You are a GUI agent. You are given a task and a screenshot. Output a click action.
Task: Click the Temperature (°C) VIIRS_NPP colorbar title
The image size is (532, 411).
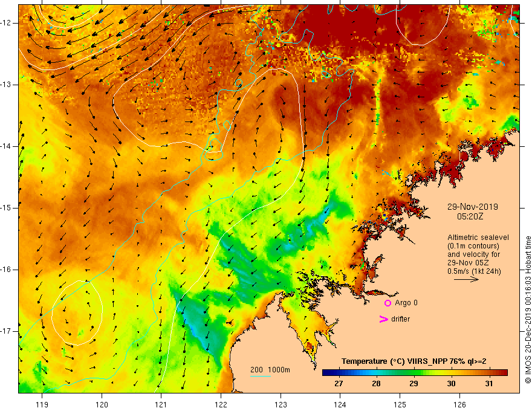414,361
